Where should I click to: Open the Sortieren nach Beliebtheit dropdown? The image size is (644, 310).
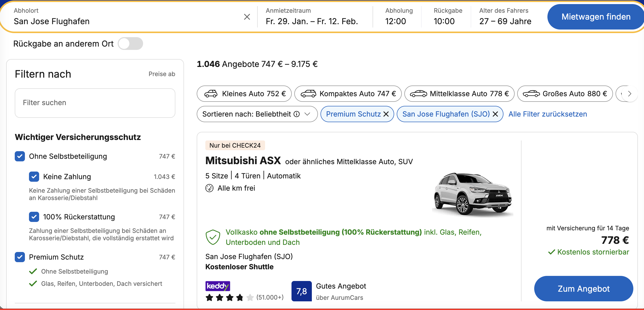257,114
